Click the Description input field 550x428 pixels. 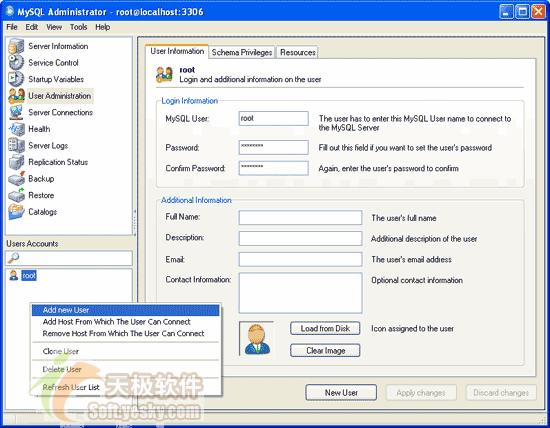[300, 239]
